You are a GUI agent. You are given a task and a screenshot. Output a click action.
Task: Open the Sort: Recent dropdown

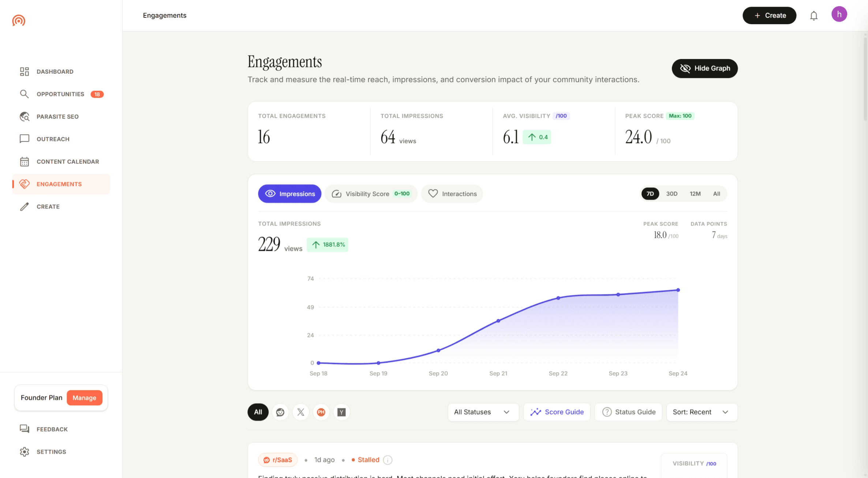pos(701,412)
